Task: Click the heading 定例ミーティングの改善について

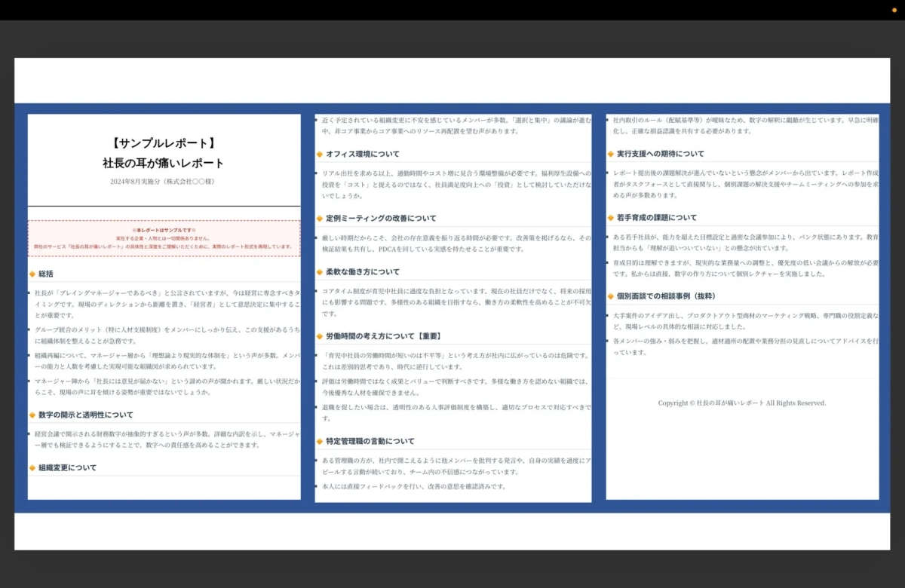Action: 381,219
